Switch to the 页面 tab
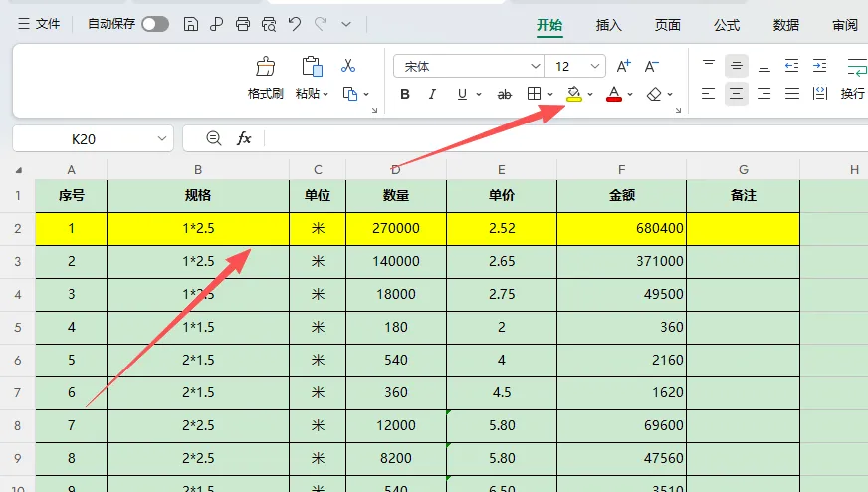 (668, 25)
